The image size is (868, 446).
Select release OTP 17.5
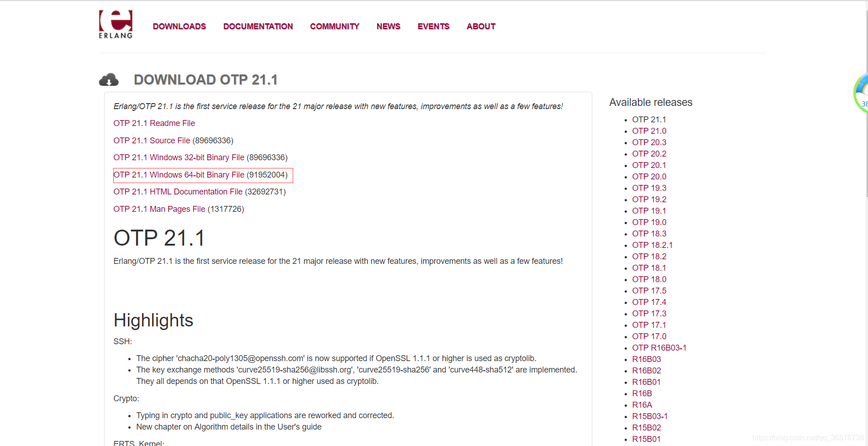649,291
